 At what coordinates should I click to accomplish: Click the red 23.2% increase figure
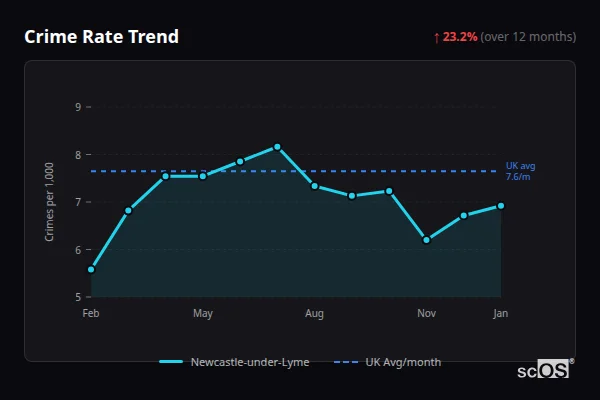click(460, 37)
